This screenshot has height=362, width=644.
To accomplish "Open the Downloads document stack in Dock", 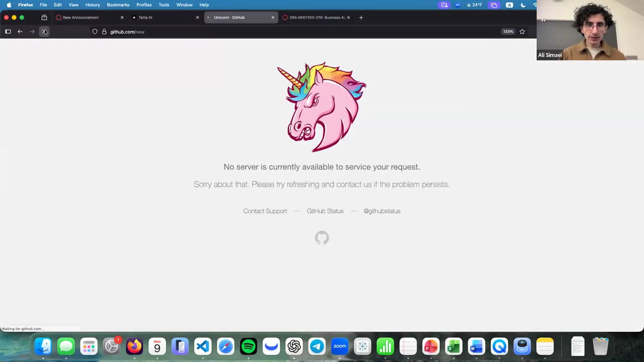I will coord(578,346).
